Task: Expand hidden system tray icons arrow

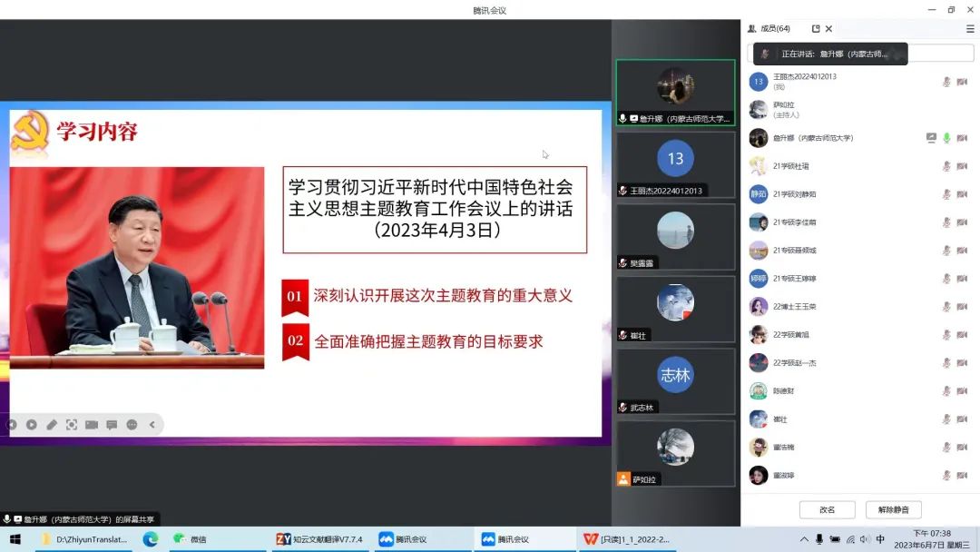Action: (x=804, y=539)
